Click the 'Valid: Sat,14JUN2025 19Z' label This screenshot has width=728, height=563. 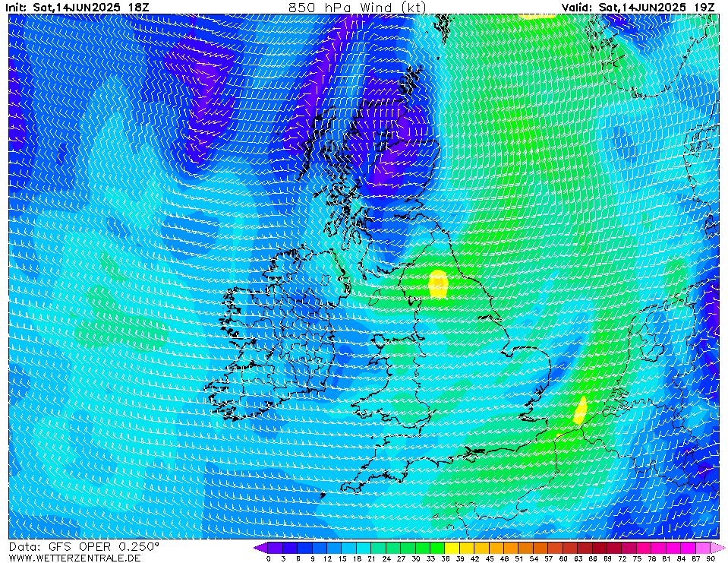[638, 7]
